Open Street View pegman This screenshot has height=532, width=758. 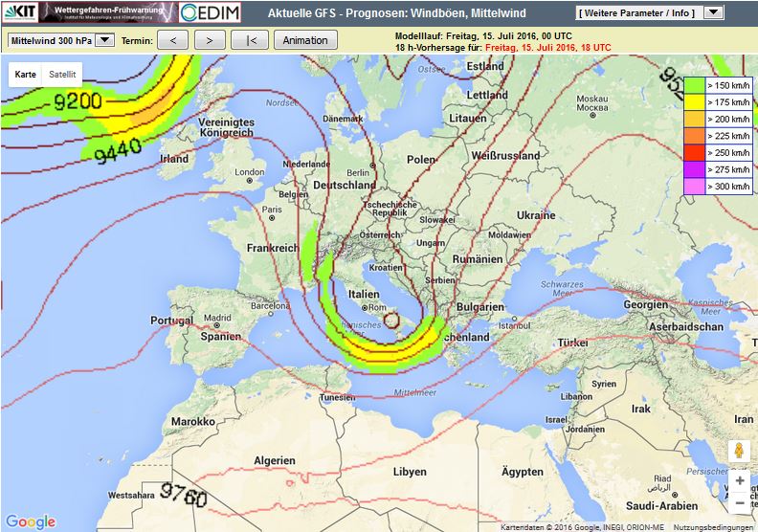pos(739,452)
